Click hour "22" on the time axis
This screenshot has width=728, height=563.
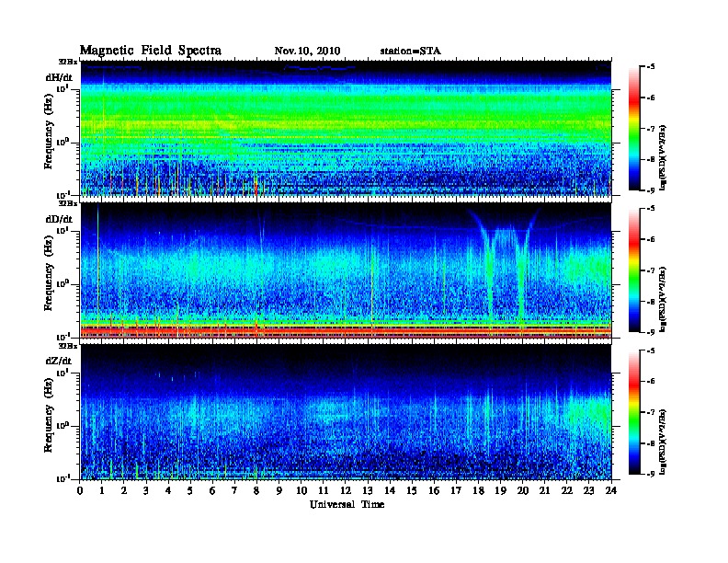(x=567, y=491)
